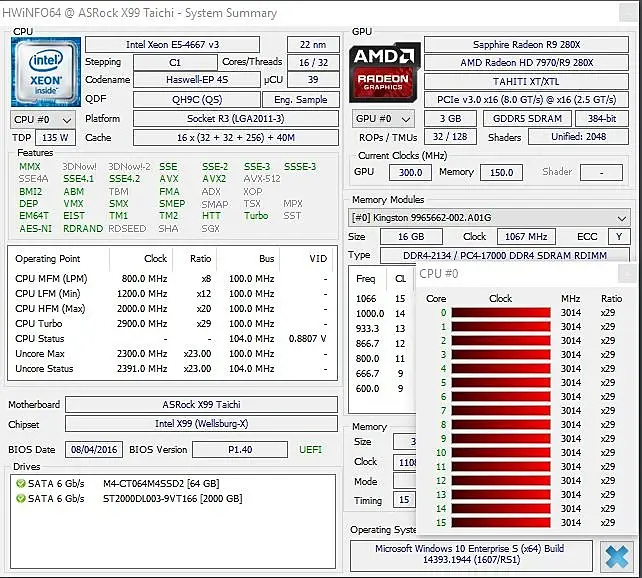This screenshot has height=578, width=642.
Task: Click the Core 7 clock bar
Action: coord(501,411)
